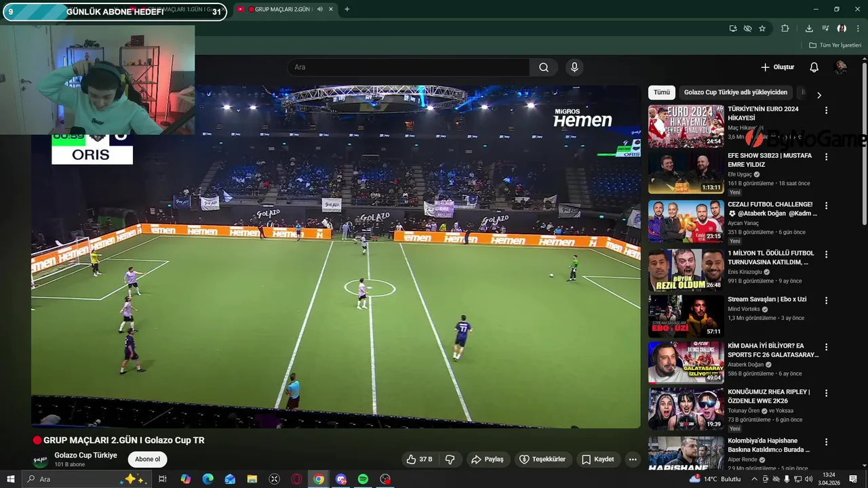Viewport: 868px width, 488px height.
Task: Open options for KİM DAHA İYİ BİLİYOR video
Action: tap(826, 347)
